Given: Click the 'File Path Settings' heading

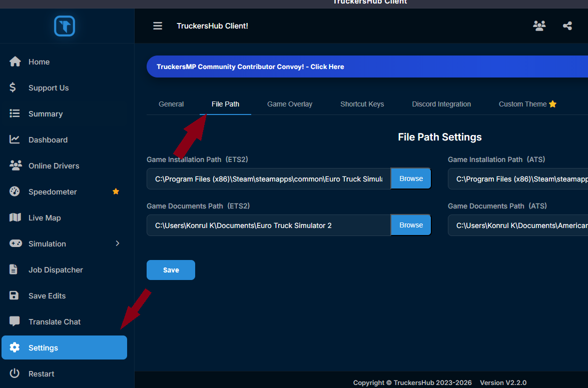Looking at the screenshot, I should 439,137.
